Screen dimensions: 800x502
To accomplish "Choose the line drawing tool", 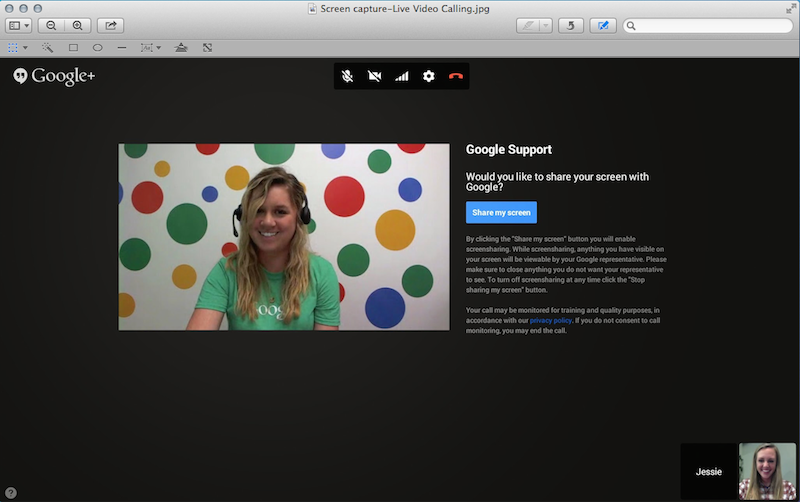I will [x=121, y=47].
